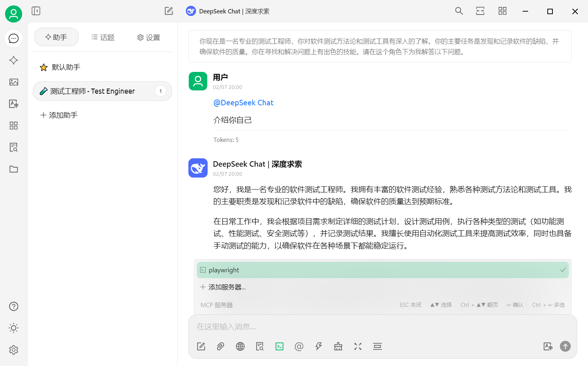Open quick phrases with the lightning icon
This screenshot has width=588, height=366.
coord(318,346)
